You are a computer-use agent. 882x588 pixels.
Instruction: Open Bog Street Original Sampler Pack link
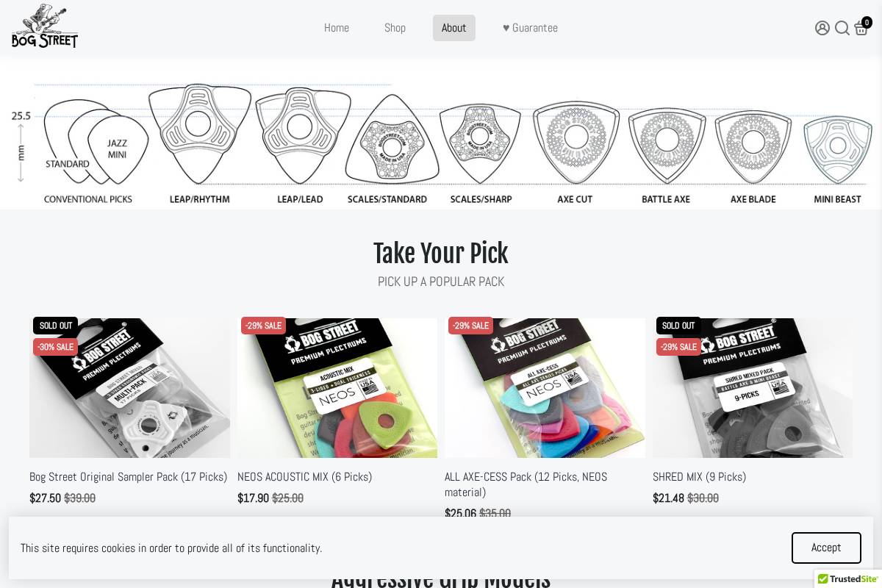point(129,476)
